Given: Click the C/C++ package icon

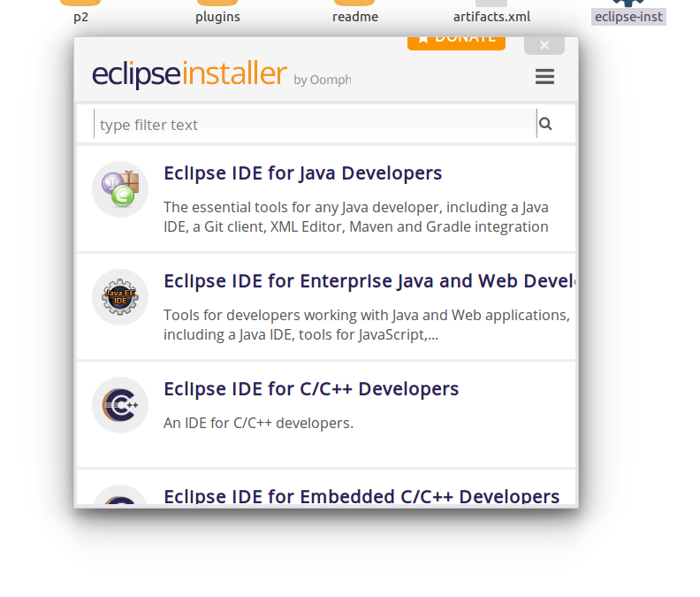Looking at the screenshot, I should click(x=120, y=405).
